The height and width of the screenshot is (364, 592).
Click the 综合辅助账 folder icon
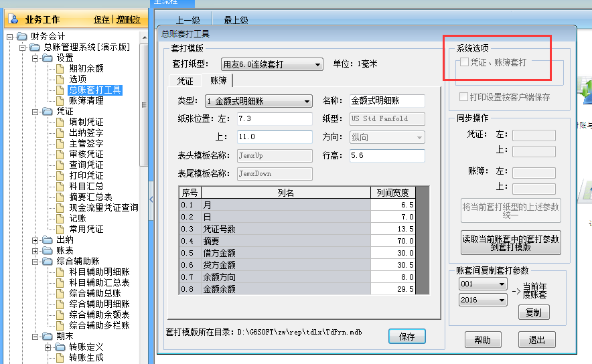tap(48, 261)
